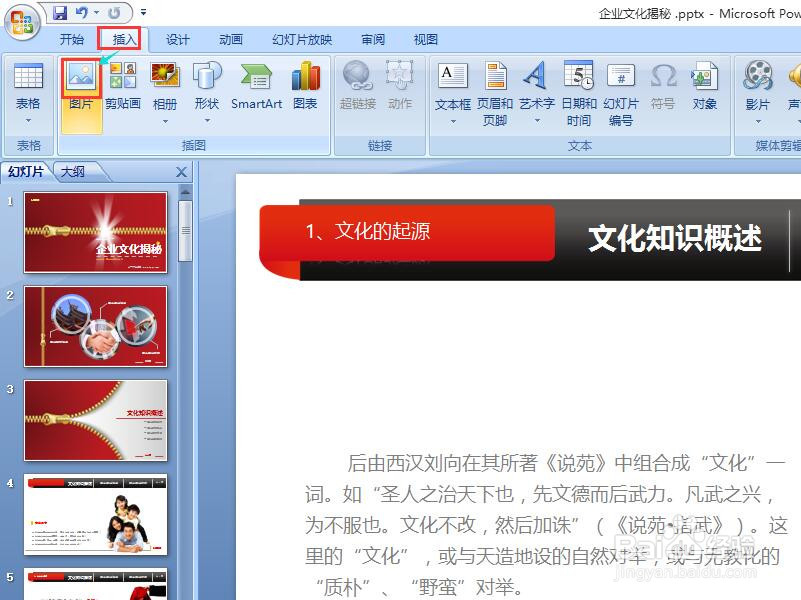801x600 pixels.
Task: Insert a Text Box (文本框)
Action: click(453, 90)
